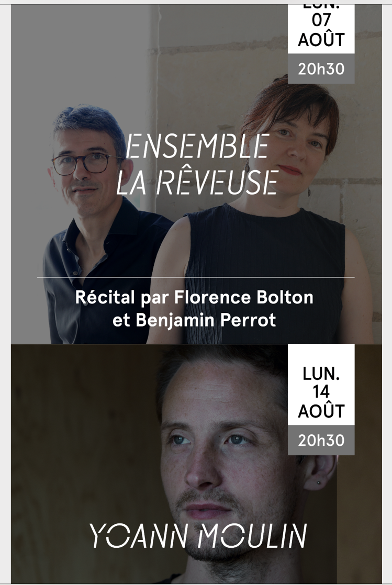
Task: Select the 20h30 time badge below 07 AOÛT
Action: click(x=321, y=69)
